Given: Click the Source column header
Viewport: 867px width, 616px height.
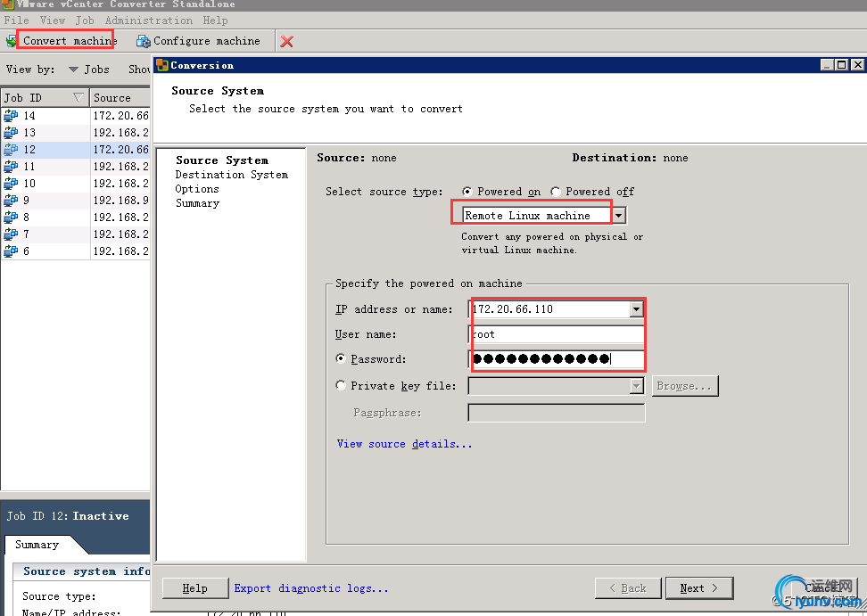Looking at the screenshot, I should click(x=120, y=98).
